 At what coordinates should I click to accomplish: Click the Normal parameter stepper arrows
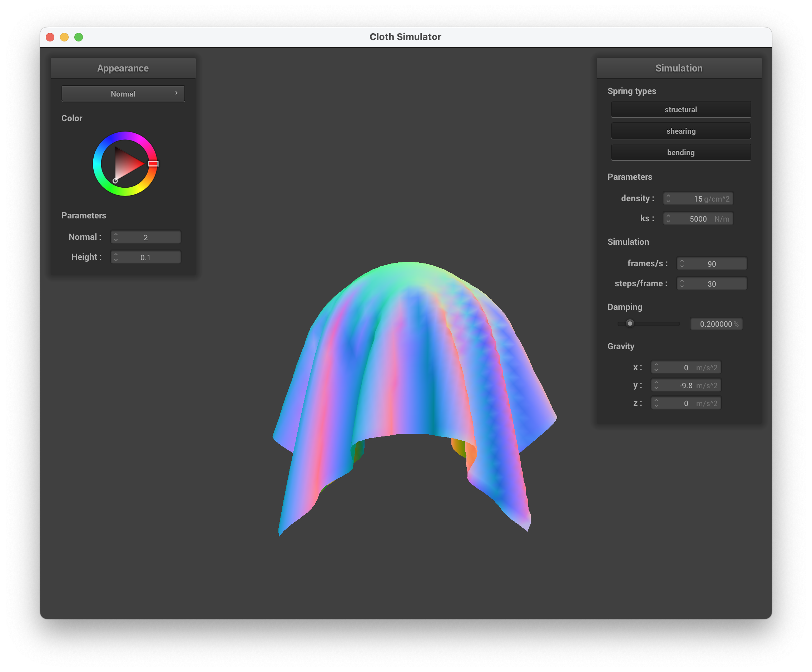pos(116,237)
